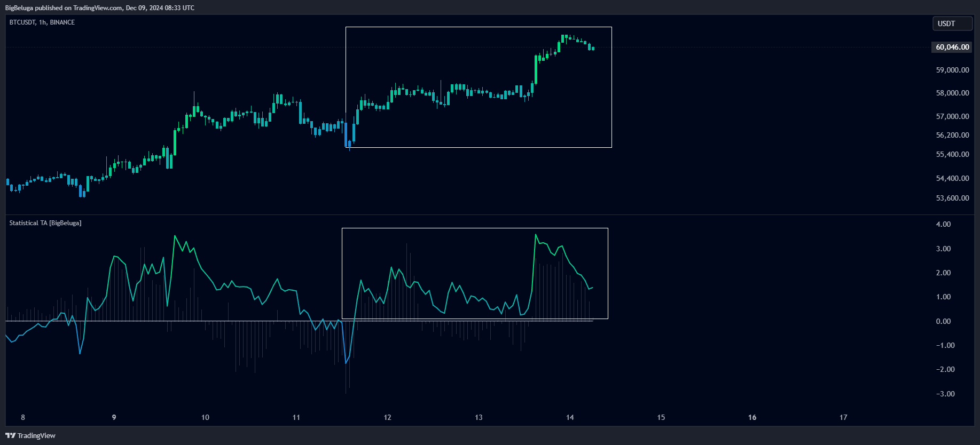Image resolution: width=980 pixels, height=445 pixels.
Task: Click the 54,400.00 price axis label
Action: [x=952, y=178]
